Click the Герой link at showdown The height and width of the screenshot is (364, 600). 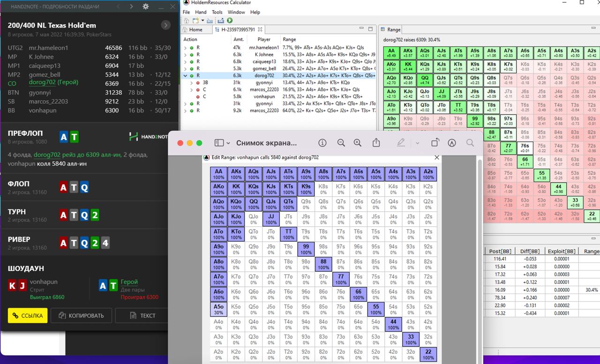[x=129, y=282]
